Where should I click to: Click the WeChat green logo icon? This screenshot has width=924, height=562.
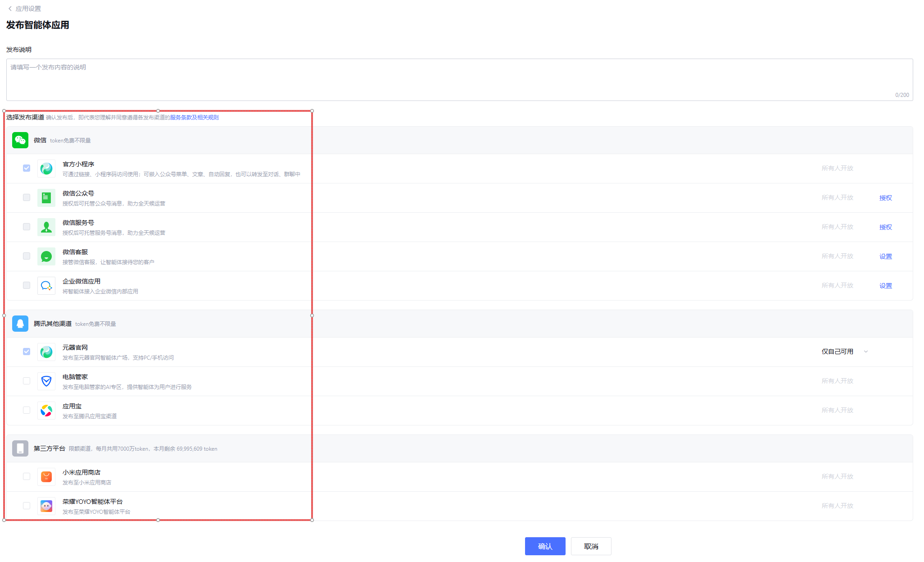(20, 140)
